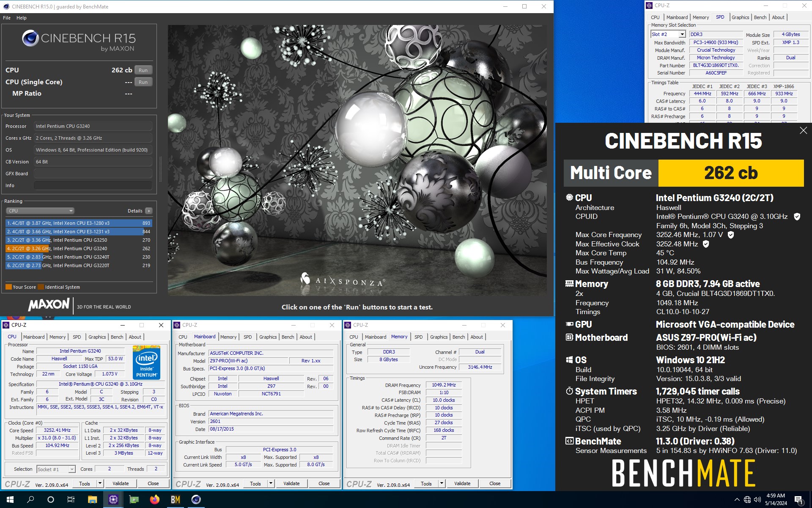Screen dimensions: 812x508
Task: Click shield icon beside Max Effective Clock
Action: click(x=706, y=244)
